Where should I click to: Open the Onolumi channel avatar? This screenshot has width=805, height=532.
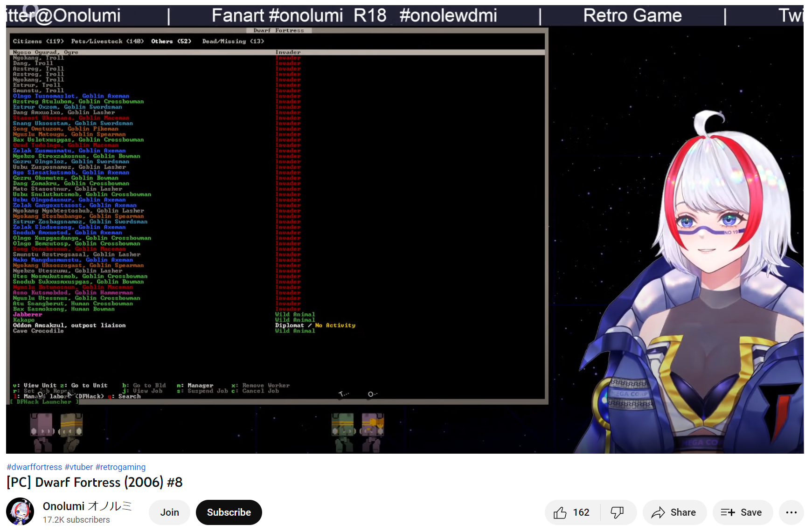click(20, 511)
